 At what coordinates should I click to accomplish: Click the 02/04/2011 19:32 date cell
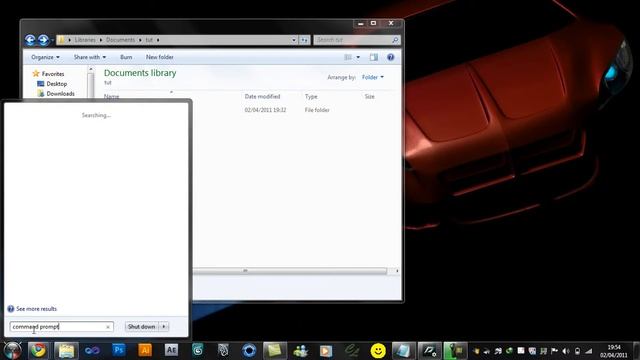265,110
